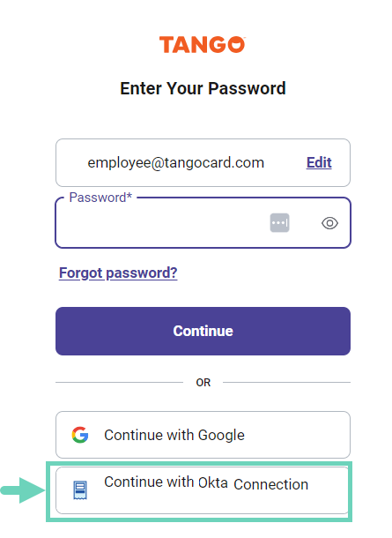This screenshot has height=538, width=392.
Task: Click the word Google in sign-in button
Action: (221, 435)
